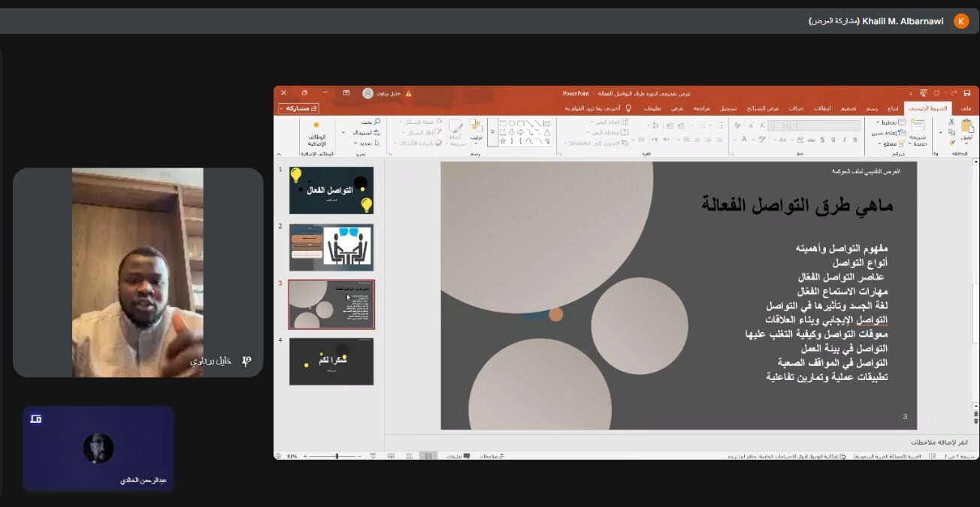Click the Arrange (ترتيب) icon
Viewport: 980px width, 507px height.
click(475, 128)
